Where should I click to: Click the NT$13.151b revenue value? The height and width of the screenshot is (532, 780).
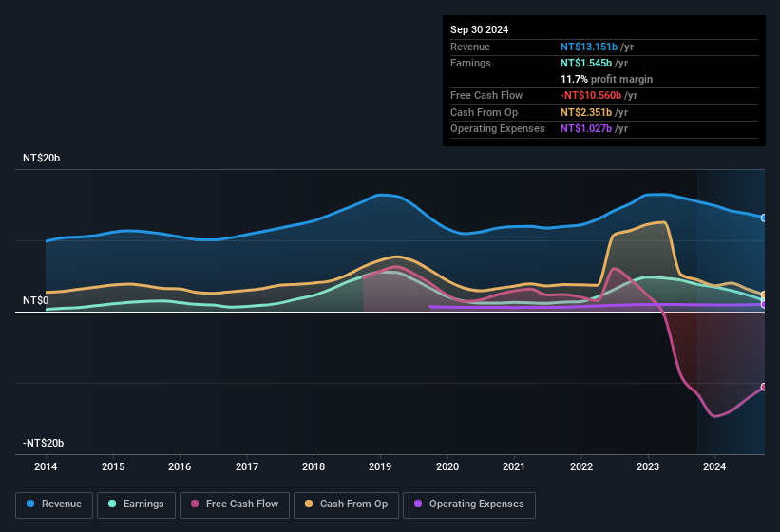[x=589, y=47]
